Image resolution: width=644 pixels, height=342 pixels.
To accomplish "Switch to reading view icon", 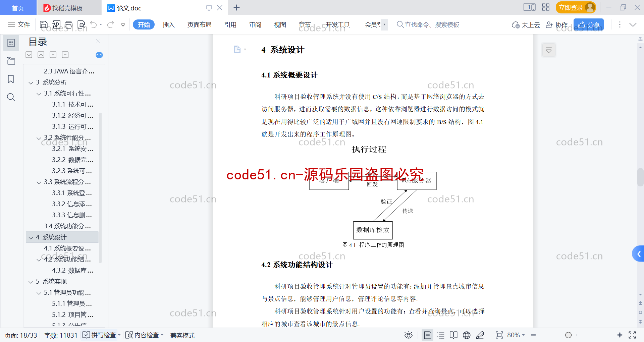I will 453,335.
